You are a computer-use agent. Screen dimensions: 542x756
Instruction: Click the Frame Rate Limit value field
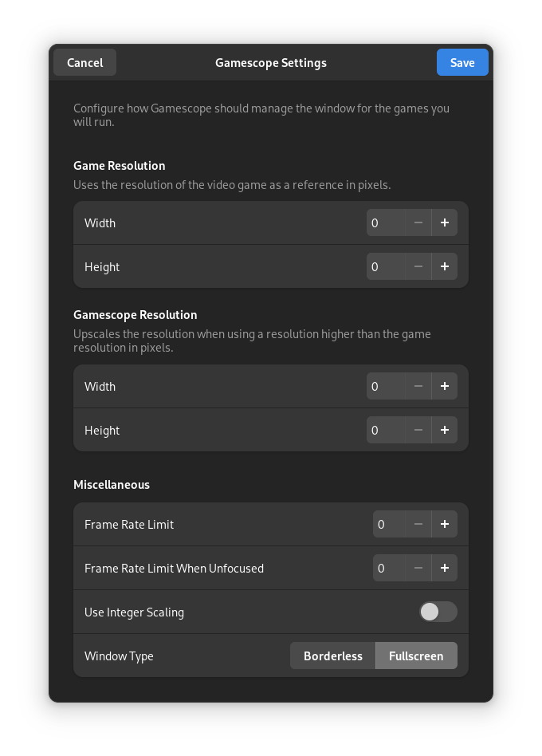(x=389, y=525)
